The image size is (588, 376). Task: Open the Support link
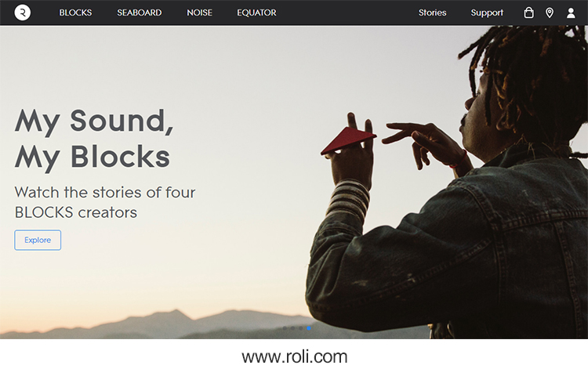(x=487, y=13)
